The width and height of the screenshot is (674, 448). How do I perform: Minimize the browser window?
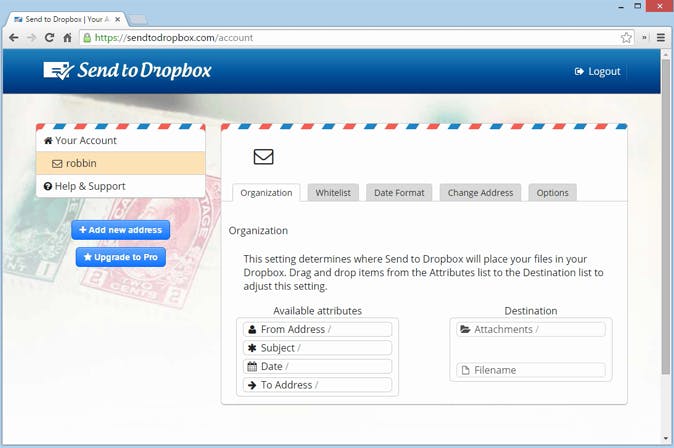pyautogui.click(x=621, y=6)
